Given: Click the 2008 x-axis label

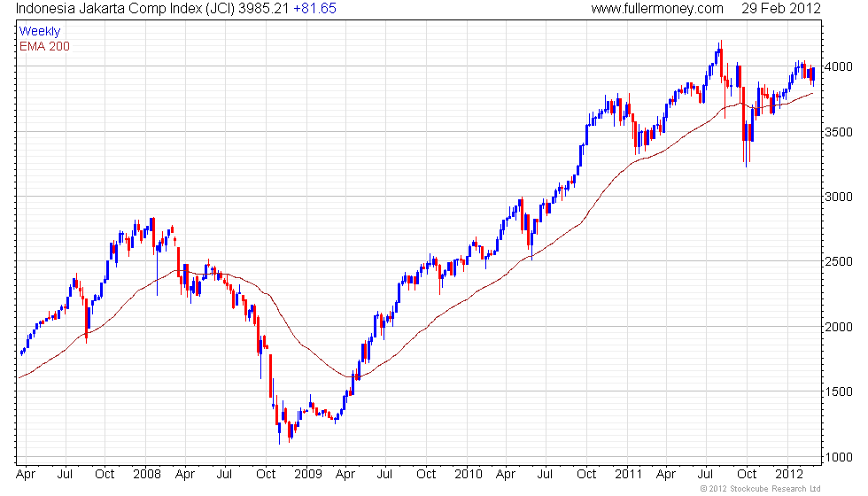Looking at the screenshot, I should tap(147, 474).
